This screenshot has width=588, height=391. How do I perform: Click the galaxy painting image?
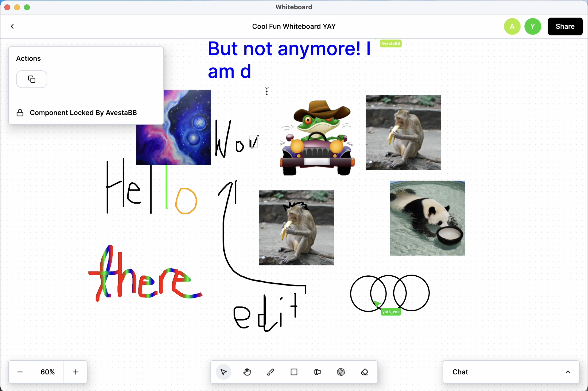185,140
